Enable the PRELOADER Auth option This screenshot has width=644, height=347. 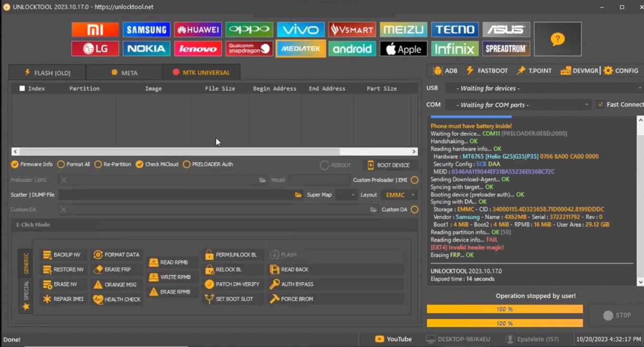click(186, 164)
